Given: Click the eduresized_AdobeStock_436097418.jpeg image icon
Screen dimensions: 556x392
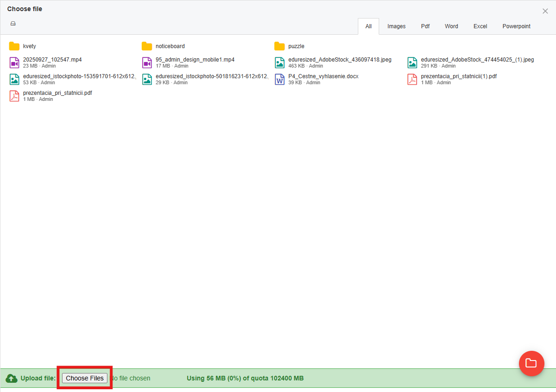Looking at the screenshot, I should [x=280, y=62].
